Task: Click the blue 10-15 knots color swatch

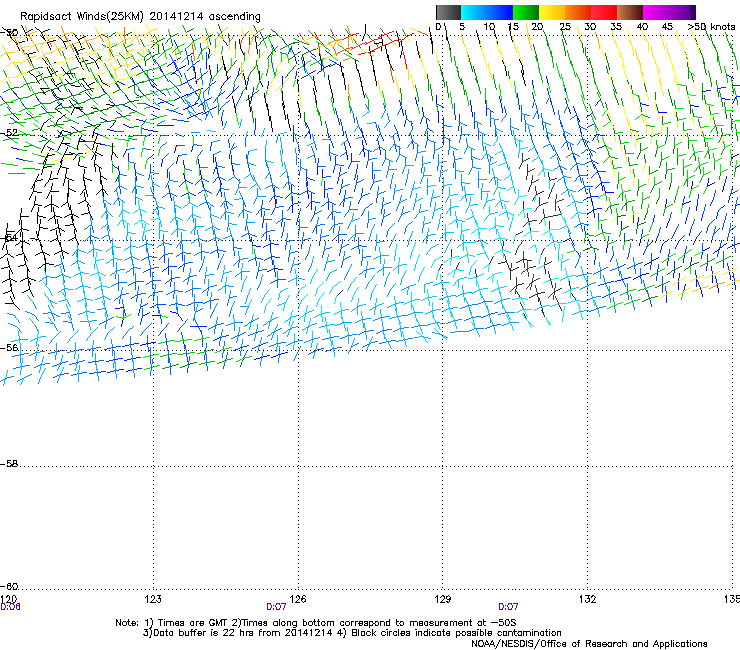Action: 500,12
